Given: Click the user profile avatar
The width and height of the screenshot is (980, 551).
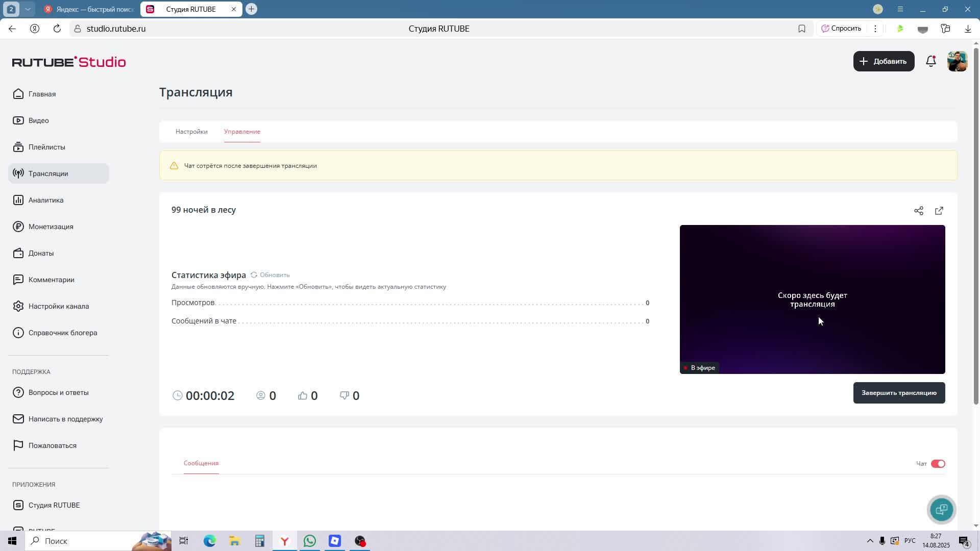Looking at the screenshot, I should point(957,61).
